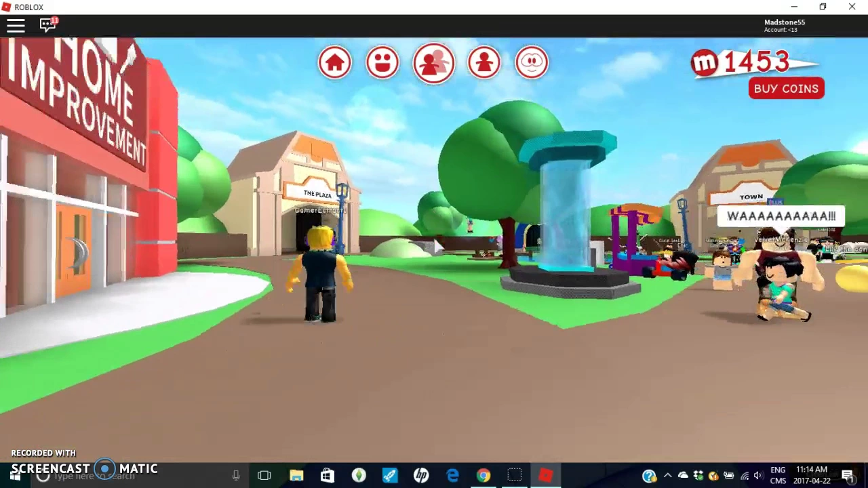
Task: Open Google Chrome from taskbar
Action: pyautogui.click(x=484, y=476)
